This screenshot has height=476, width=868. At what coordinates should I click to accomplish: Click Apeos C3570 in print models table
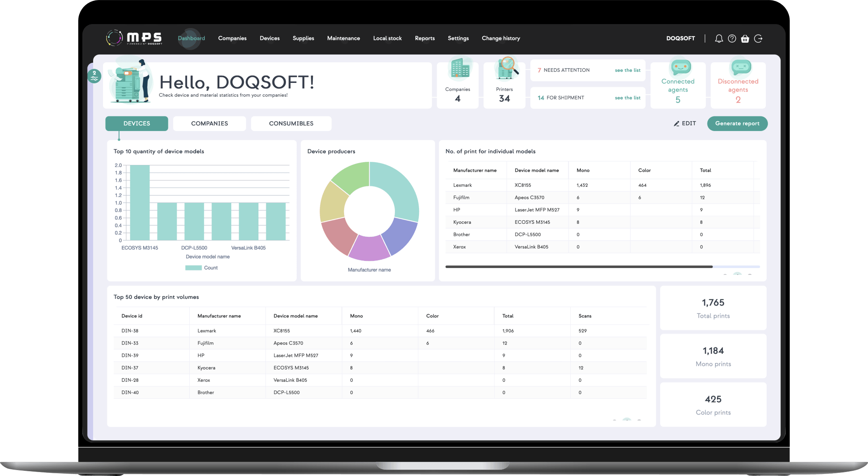click(x=529, y=198)
